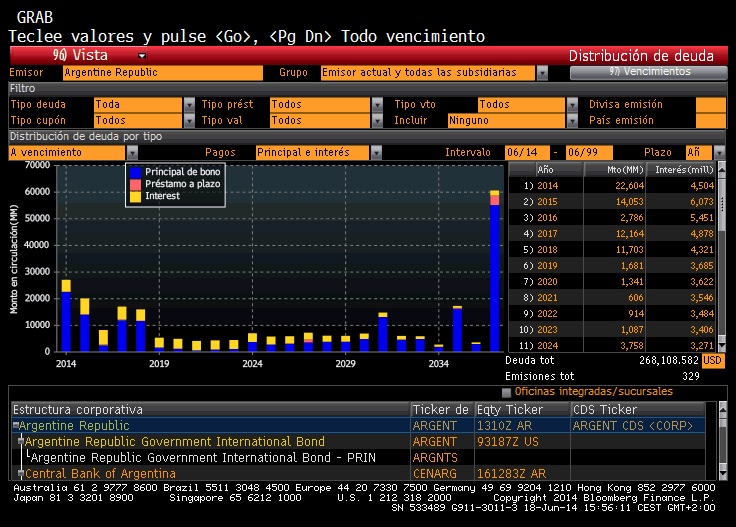The height and width of the screenshot is (527, 736).
Task: Click the País emisión input field
Action: click(711, 121)
